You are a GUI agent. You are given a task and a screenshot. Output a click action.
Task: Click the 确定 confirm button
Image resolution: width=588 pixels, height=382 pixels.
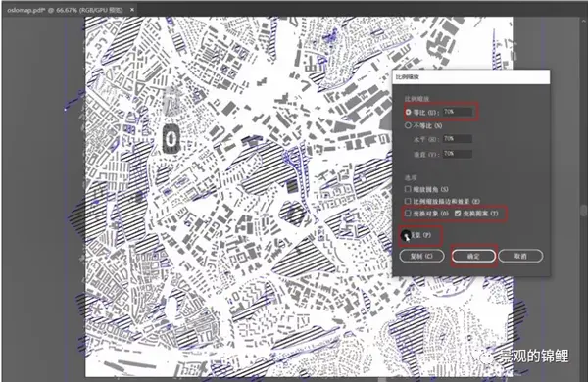(x=473, y=256)
